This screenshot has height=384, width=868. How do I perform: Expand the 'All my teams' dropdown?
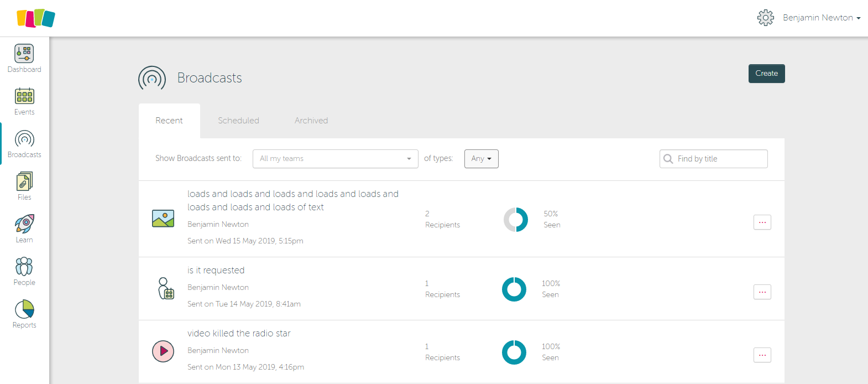pos(336,159)
